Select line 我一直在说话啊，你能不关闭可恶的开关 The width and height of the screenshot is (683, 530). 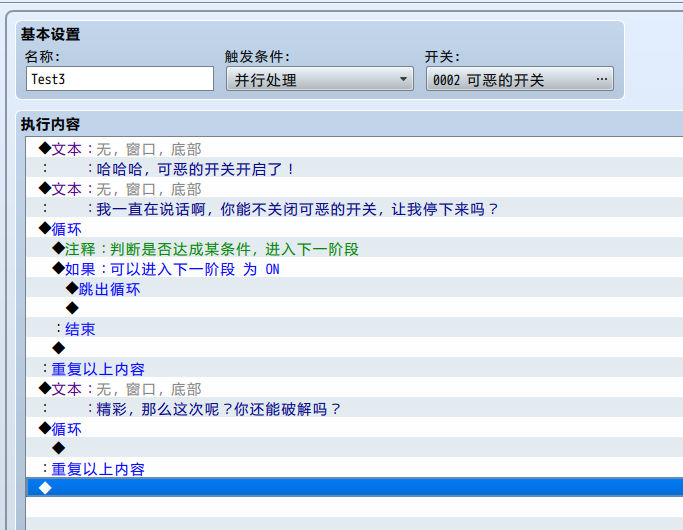point(355,207)
